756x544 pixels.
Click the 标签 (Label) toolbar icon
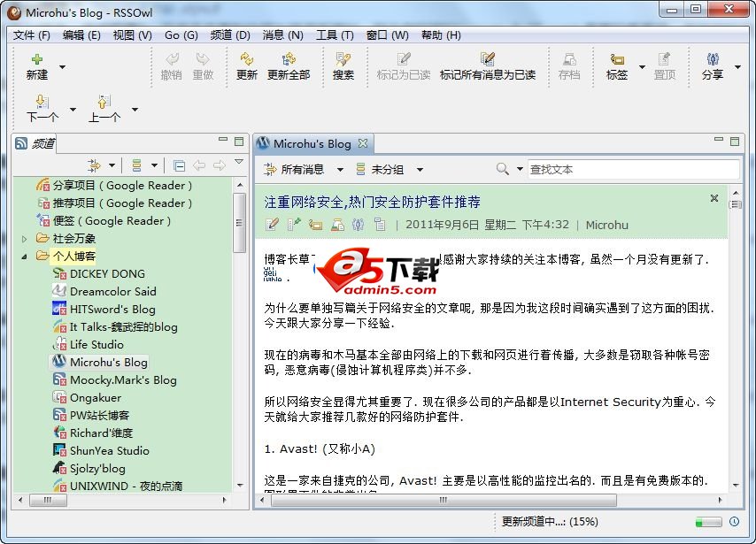(x=617, y=59)
